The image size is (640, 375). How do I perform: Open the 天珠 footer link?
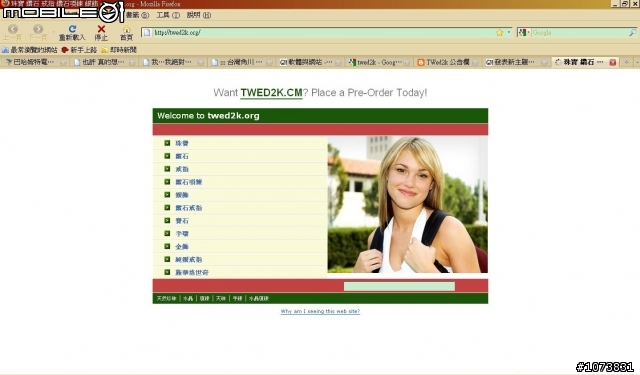point(221,299)
